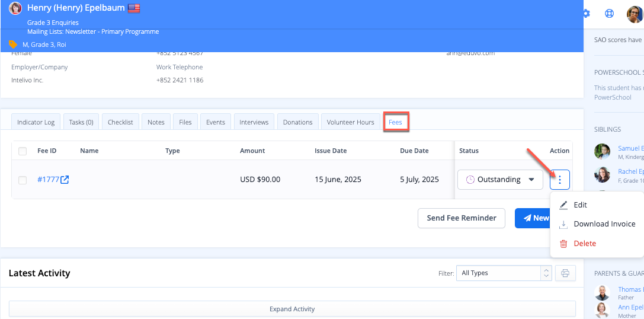Open fee ID #1777 link

pyautogui.click(x=48, y=180)
